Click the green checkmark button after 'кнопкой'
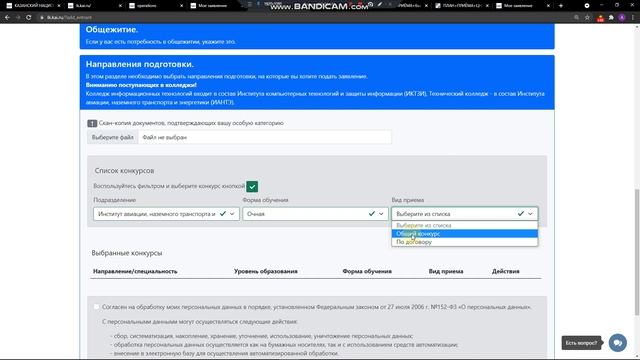Image resolution: width=640 pixels, height=360 pixels. (x=252, y=187)
